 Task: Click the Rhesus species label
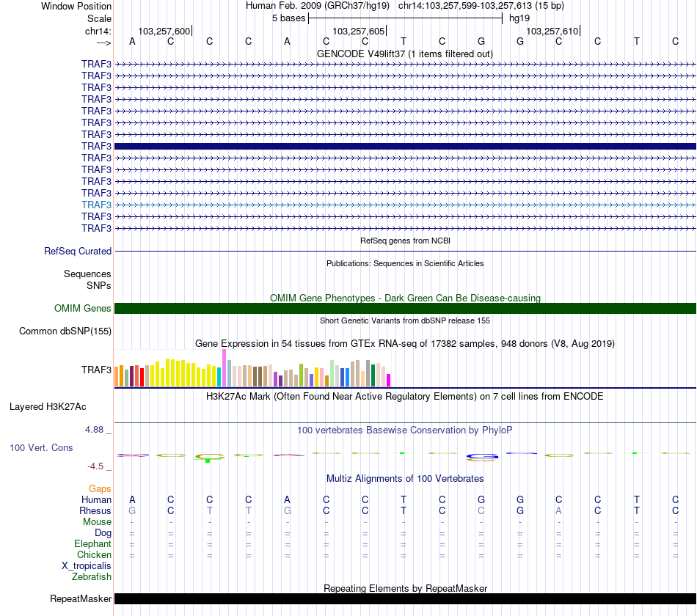[x=95, y=511]
